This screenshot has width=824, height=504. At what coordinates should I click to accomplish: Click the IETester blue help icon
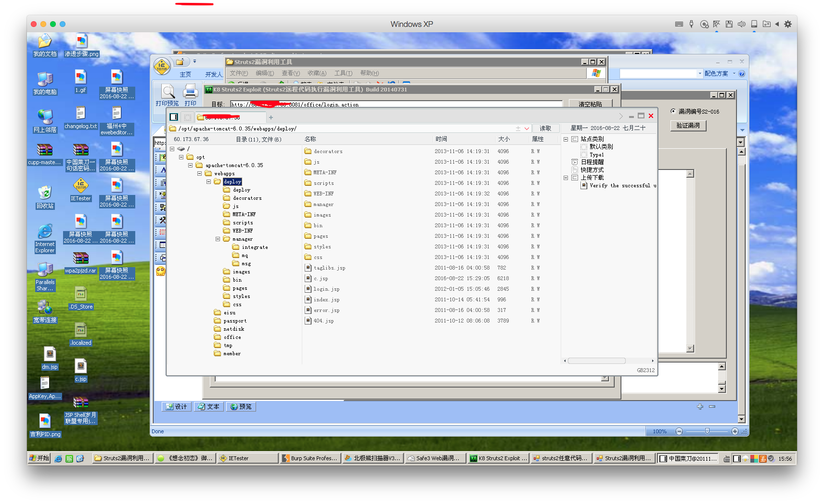[742, 74]
